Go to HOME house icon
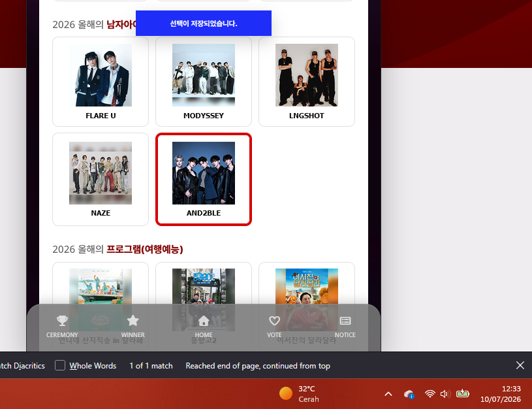This screenshot has height=409, width=532. point(204,321)
